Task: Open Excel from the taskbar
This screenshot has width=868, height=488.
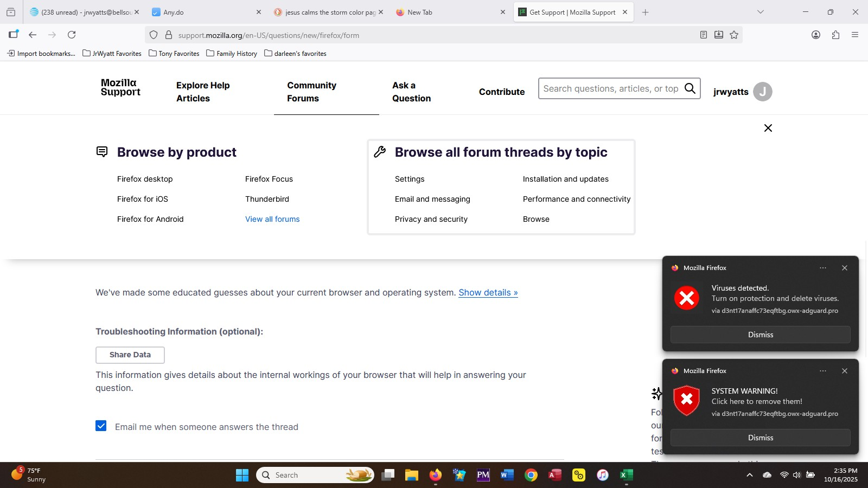Action: [x=627, y=475]
